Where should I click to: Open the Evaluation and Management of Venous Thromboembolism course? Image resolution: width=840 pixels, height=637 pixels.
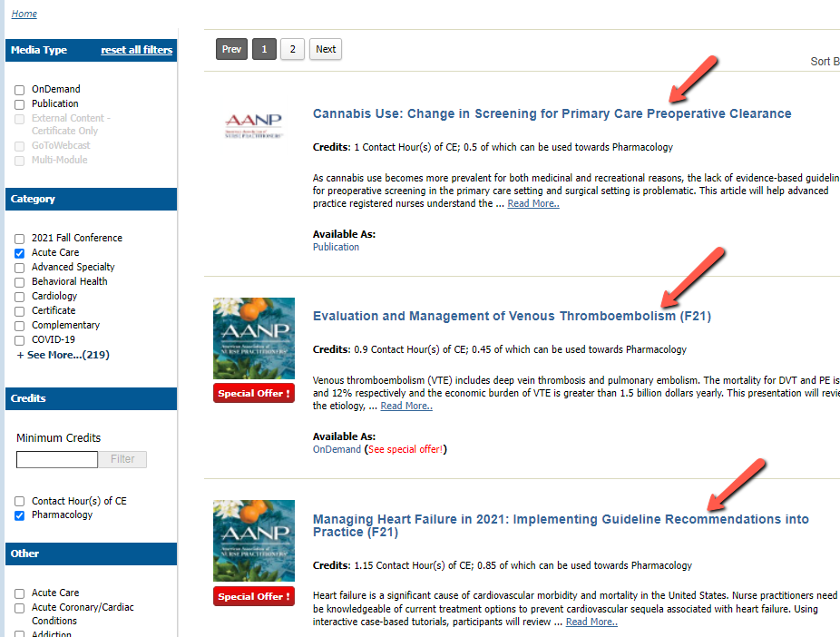512,316
